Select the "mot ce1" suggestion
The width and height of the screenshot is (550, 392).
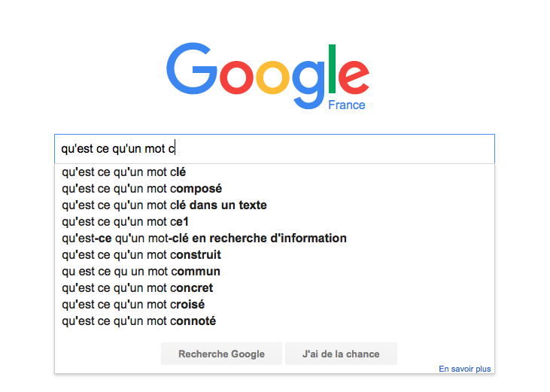coord(125,221)
